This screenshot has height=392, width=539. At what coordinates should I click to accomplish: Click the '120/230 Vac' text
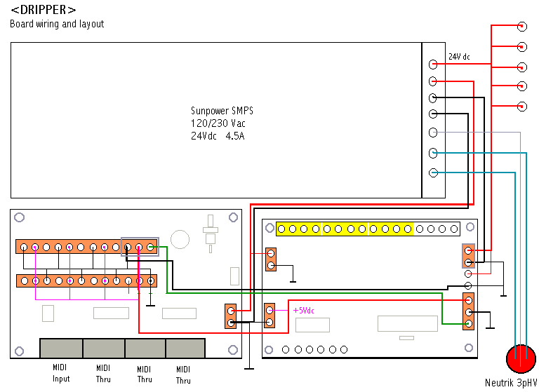click(218, 123)
